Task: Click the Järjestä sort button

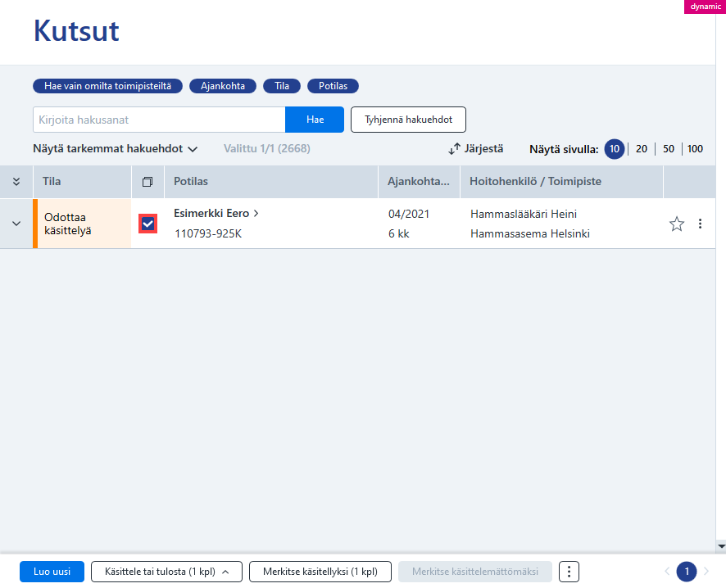Action: pyautogui.click(x=475, y=148)
